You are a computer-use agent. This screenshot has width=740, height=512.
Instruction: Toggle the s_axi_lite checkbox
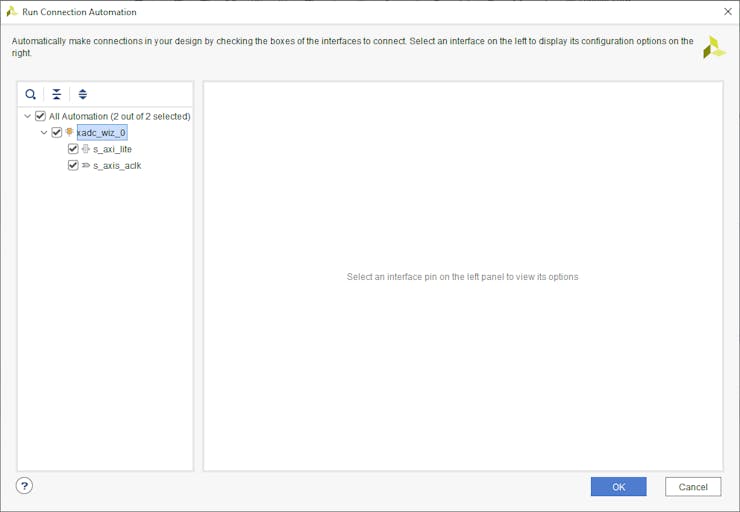click(73, 149)
